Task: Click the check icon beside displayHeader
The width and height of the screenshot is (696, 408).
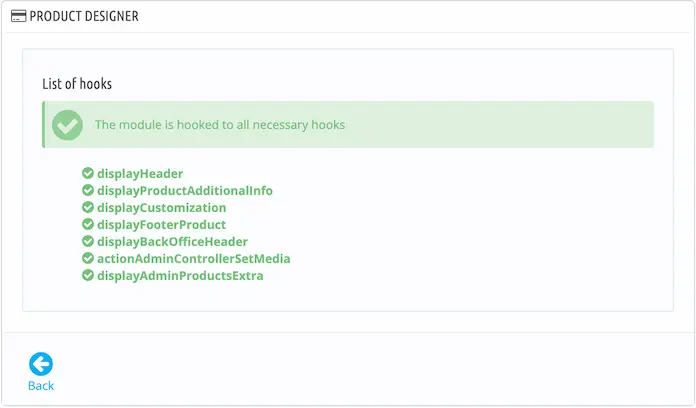Action: 88,173
